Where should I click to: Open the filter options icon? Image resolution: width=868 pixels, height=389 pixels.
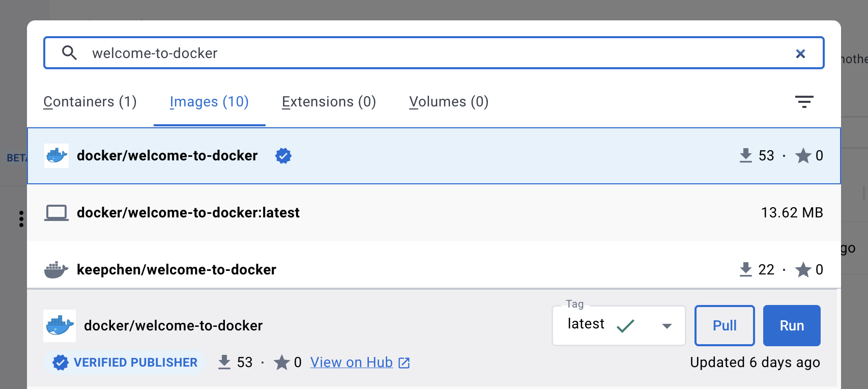pyautogui.click(x=804, y=102)
